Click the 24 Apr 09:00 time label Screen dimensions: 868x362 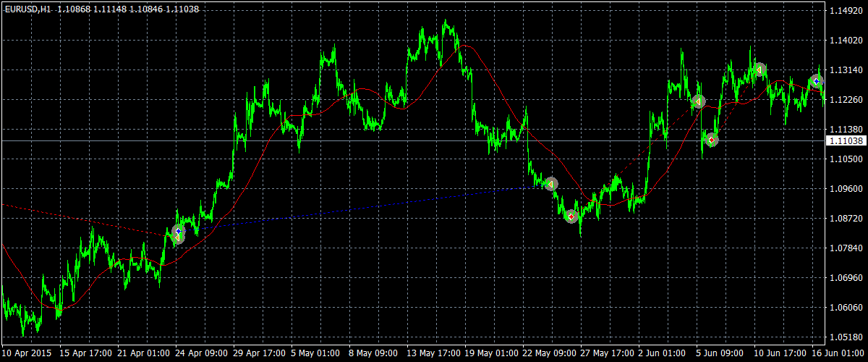click(201, 354)
